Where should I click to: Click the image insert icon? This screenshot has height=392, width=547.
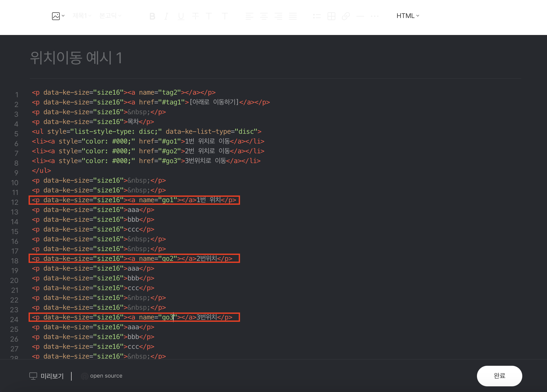[56, 16]
